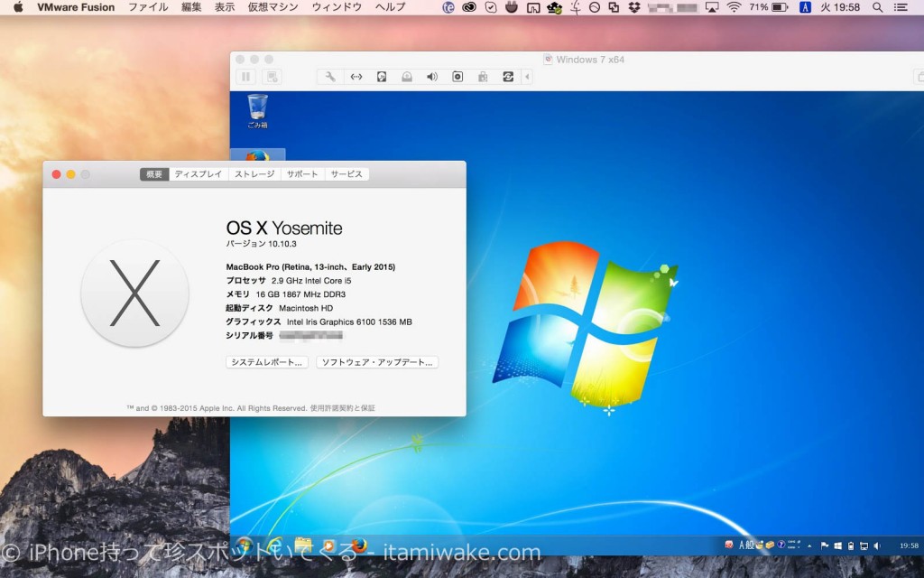This screenshot has width=924, height=578.
Task: Open Notification Center in menu bar
Action: [901, 7]
